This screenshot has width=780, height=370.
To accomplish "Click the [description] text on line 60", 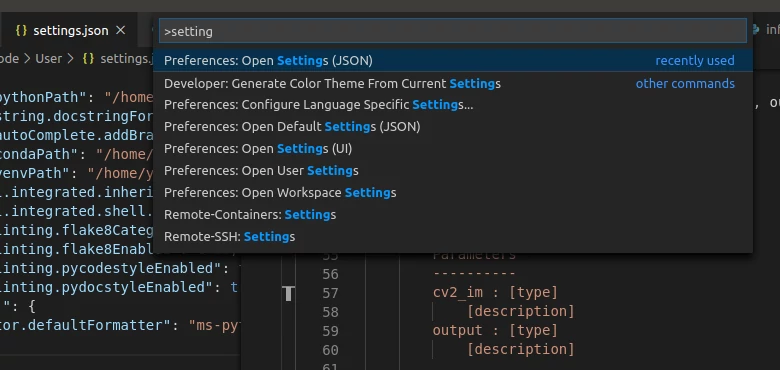I will [520, 349].
